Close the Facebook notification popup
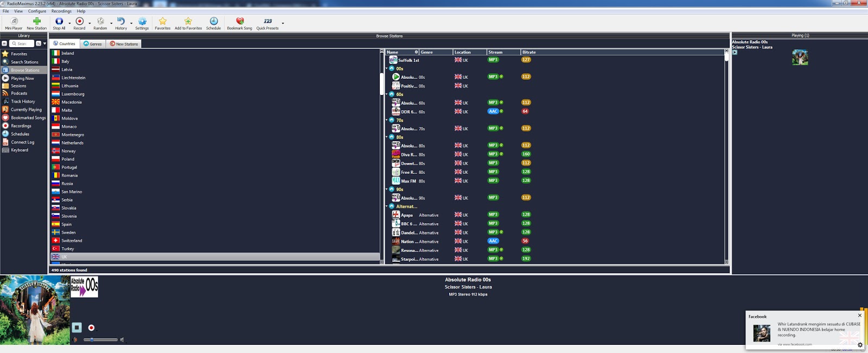The image size is (868, 353). point(859,316)
